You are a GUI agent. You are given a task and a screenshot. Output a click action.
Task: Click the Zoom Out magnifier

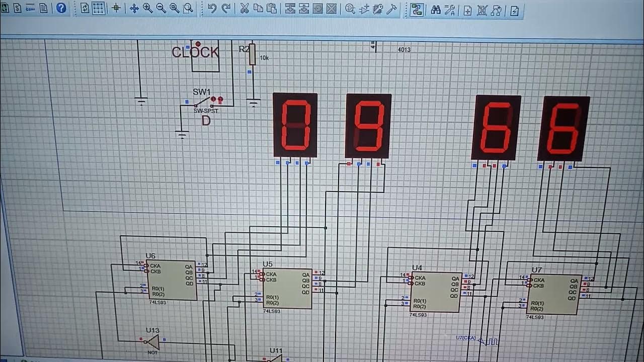click(161, 8)
